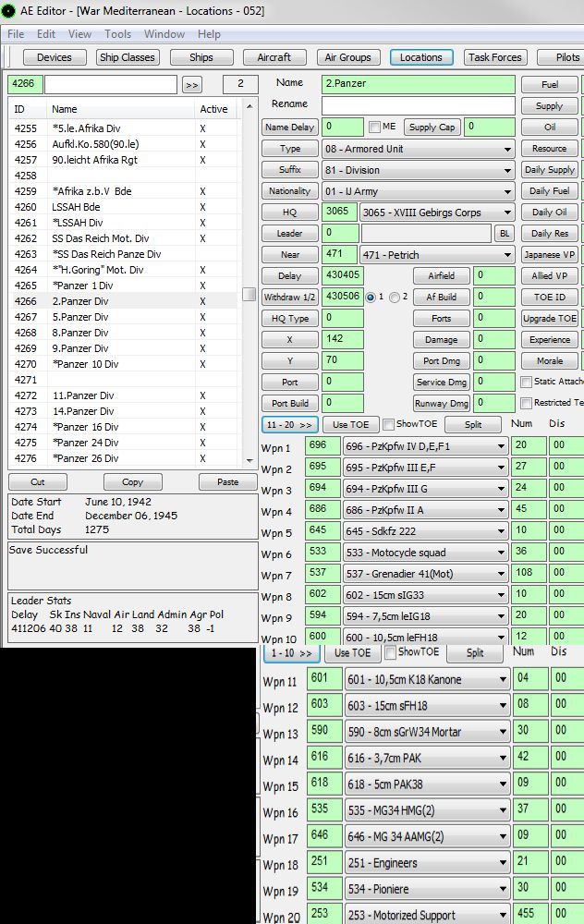Click the Copy button
The image size is (584, 924).
[132, 482]
